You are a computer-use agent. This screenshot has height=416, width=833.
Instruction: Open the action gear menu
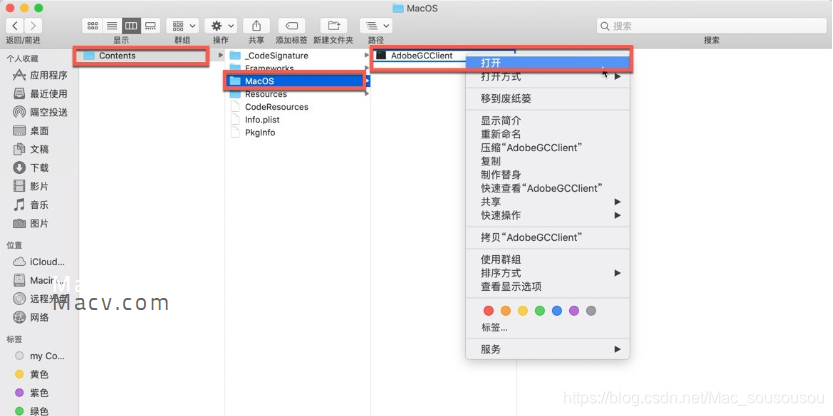coord(220,25)
